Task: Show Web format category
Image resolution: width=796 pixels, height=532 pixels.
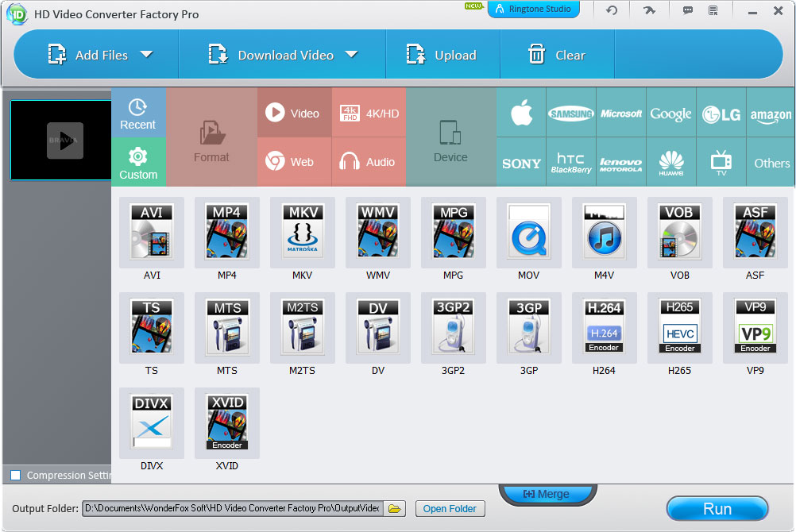Action: pyautogui.click(x=295, y=162)
